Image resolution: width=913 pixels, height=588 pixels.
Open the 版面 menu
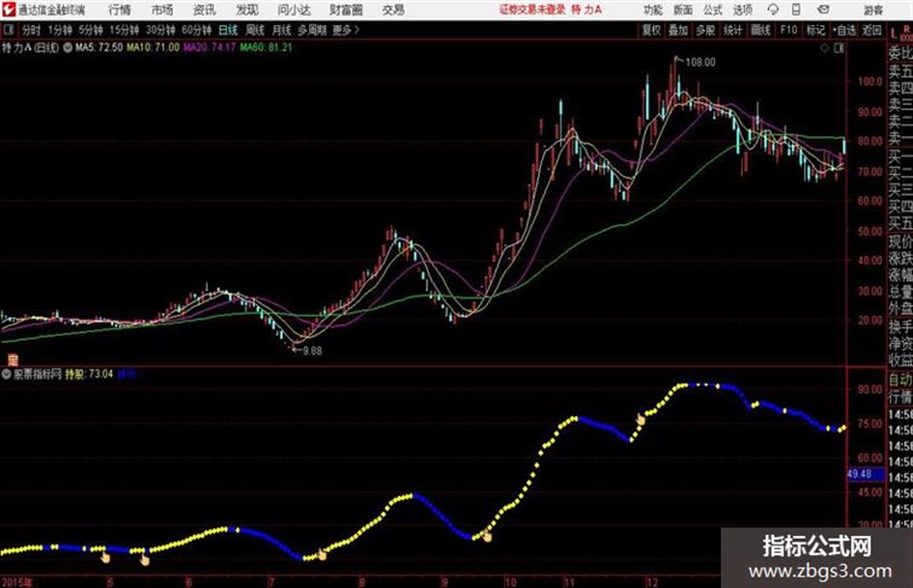(x=683, y=10)
